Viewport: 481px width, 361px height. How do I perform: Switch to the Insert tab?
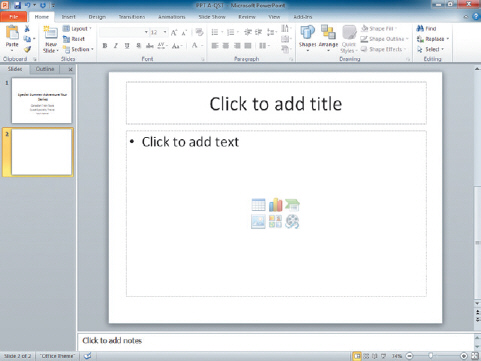point(69,17)
